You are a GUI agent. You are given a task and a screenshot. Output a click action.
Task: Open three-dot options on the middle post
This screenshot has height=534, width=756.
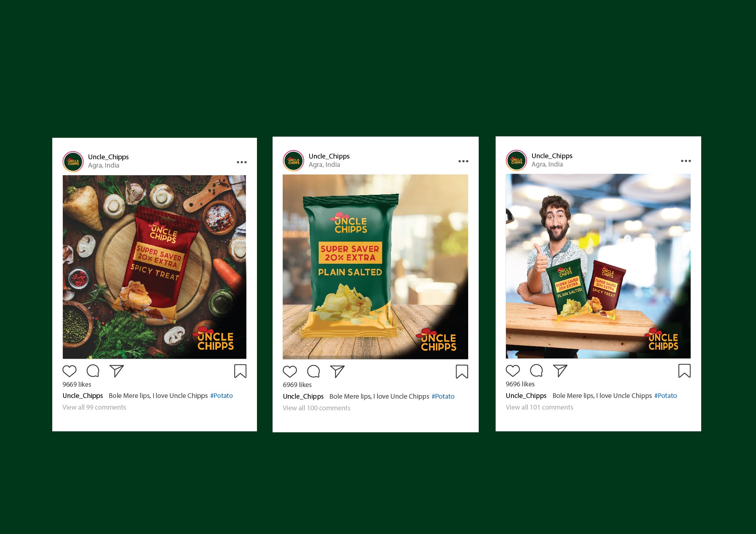[x=463, y=161]
